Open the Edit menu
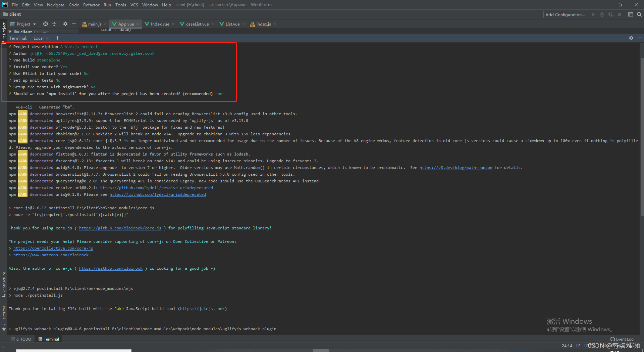 pyautogui.click(x=26, y=5)
